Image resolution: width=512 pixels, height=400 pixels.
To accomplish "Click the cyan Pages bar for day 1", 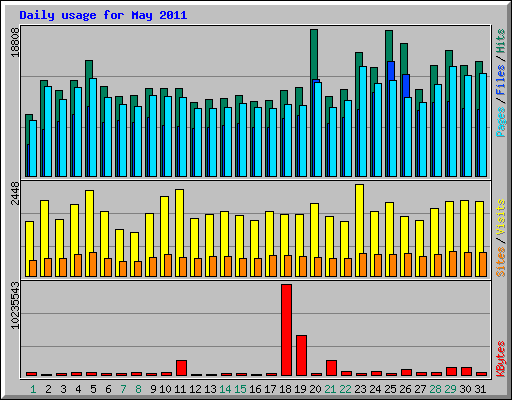I will [33, 148].
